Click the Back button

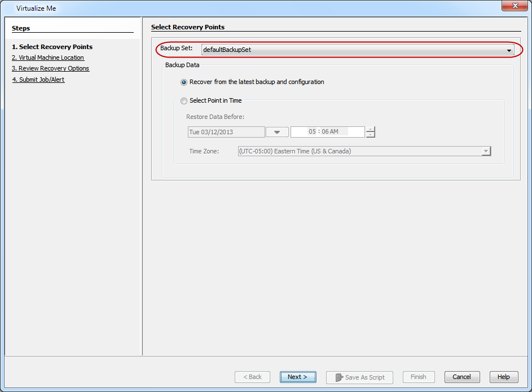[252, 377]
